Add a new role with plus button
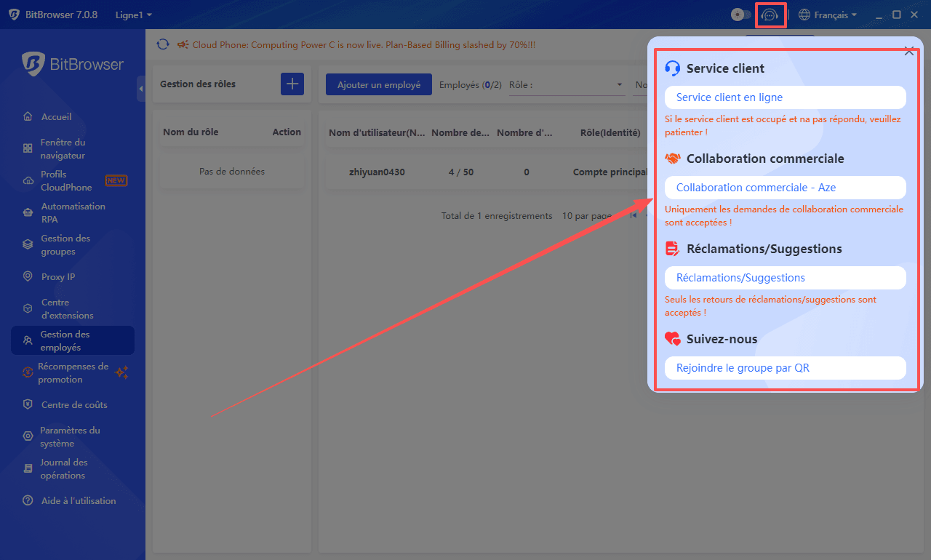 pos(292,84)
